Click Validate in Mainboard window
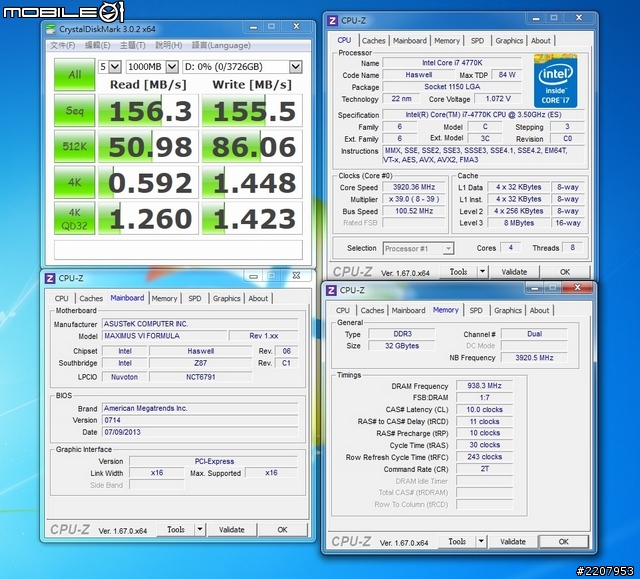Screen dimensions: 640x579 (x=231, y=530)
